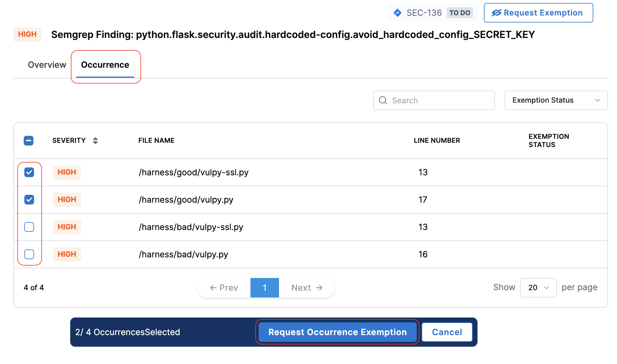Go to page 1 in pagination
This screenshot has width=617, height=364.
pos(264,288)
